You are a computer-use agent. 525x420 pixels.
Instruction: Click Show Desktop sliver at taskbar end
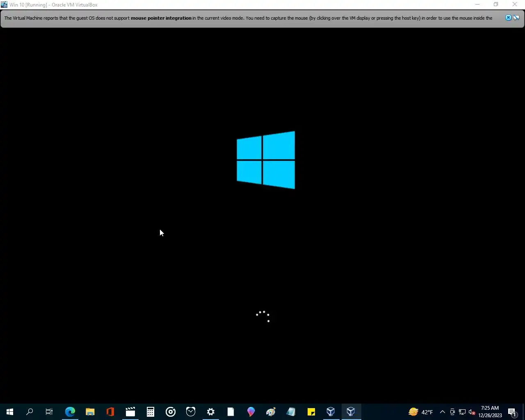[524, 412]
